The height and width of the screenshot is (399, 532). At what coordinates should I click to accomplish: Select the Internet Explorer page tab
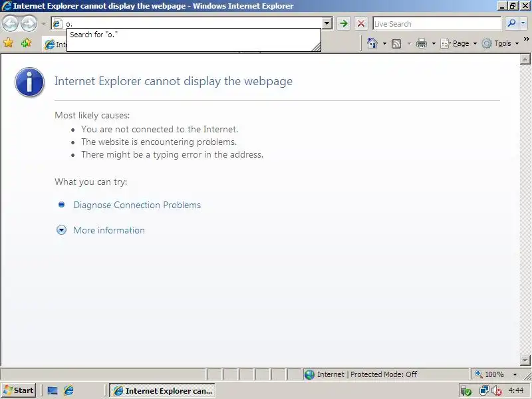click(55, 45)
